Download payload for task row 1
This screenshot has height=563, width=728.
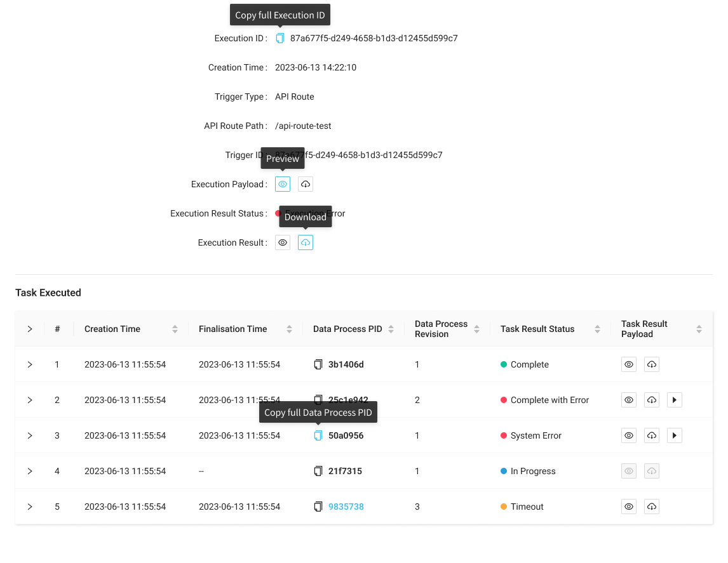click(652, 364)
